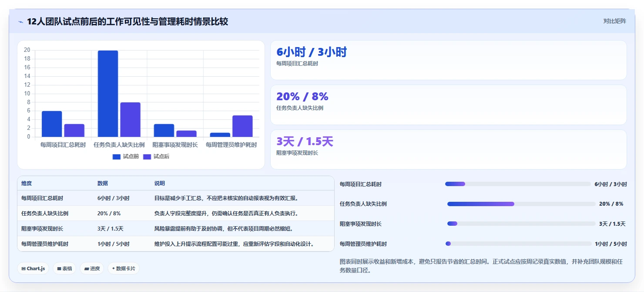The width and height of the screenshot is (644, 292).
Task: Click the 试点前 bar for 每周项目汇总耗时
Action: [52, 124]
